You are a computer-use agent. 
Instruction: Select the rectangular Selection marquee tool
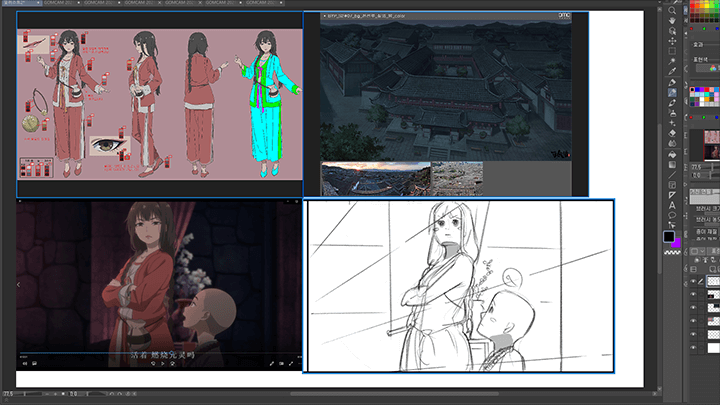[672, 51]
